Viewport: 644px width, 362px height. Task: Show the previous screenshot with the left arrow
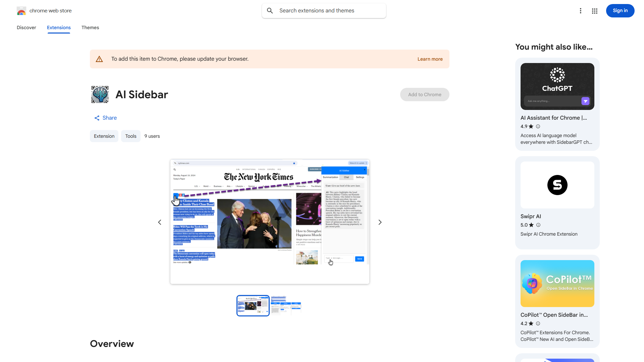(160, 222)
